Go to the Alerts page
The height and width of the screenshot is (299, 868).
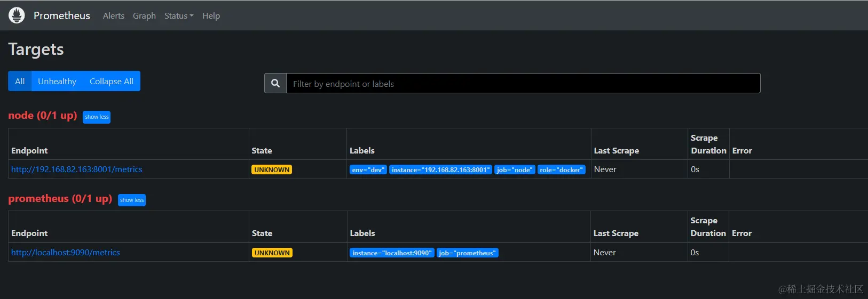pyautogui.click(x=114, y=16)
